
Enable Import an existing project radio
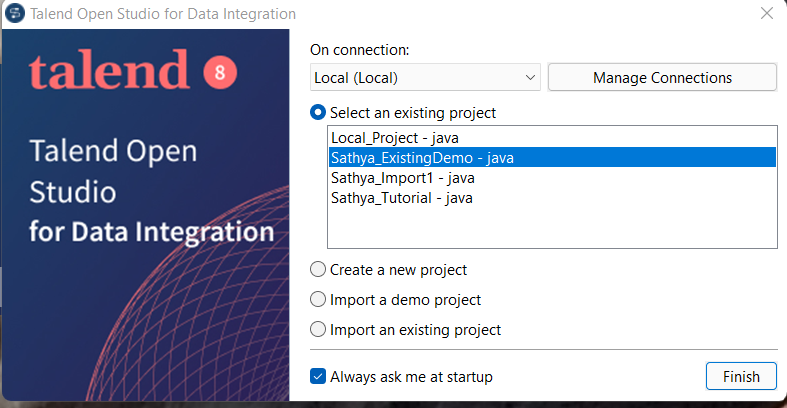pos(318,329)
